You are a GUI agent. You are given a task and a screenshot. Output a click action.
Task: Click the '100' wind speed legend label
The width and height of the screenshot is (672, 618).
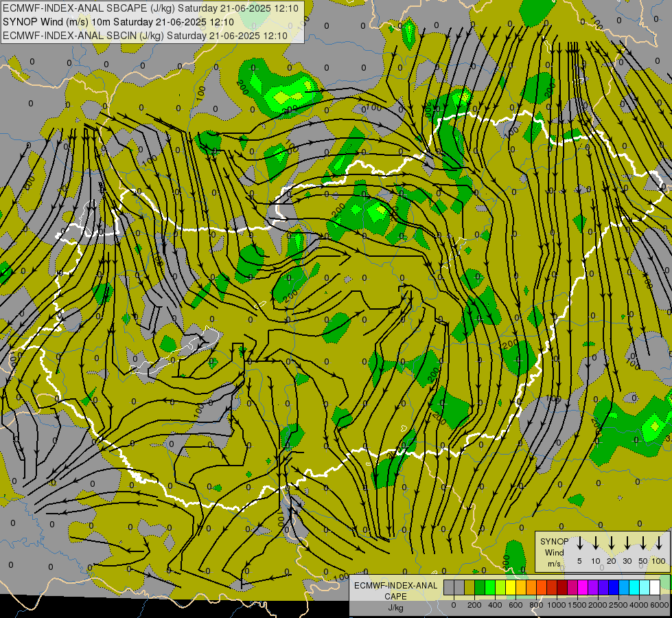tap(659, 561)
